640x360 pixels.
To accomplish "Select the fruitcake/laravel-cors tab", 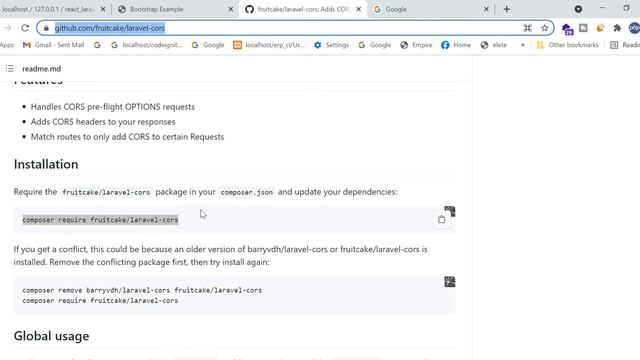I will click(x=303, y=9).
